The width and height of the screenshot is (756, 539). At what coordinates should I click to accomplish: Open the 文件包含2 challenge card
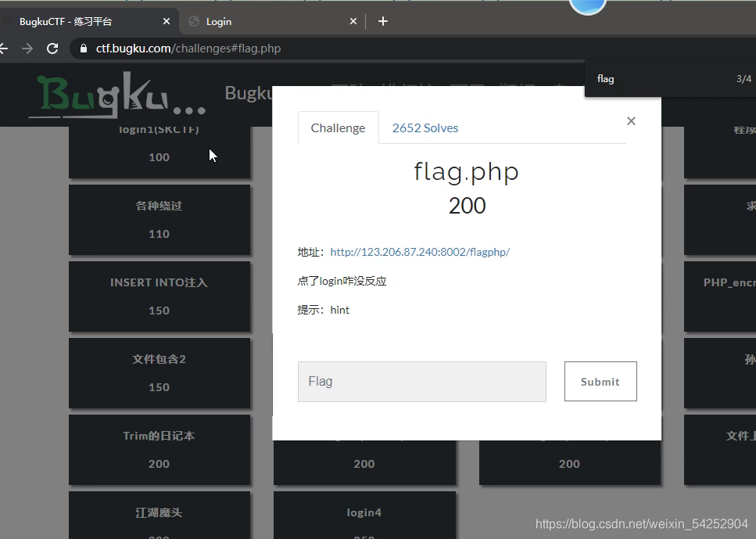click(159, 373)
